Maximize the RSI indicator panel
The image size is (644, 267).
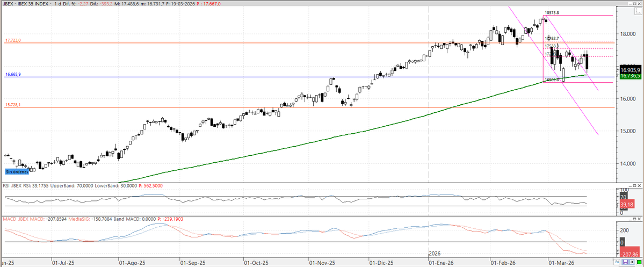coord(634,186)
